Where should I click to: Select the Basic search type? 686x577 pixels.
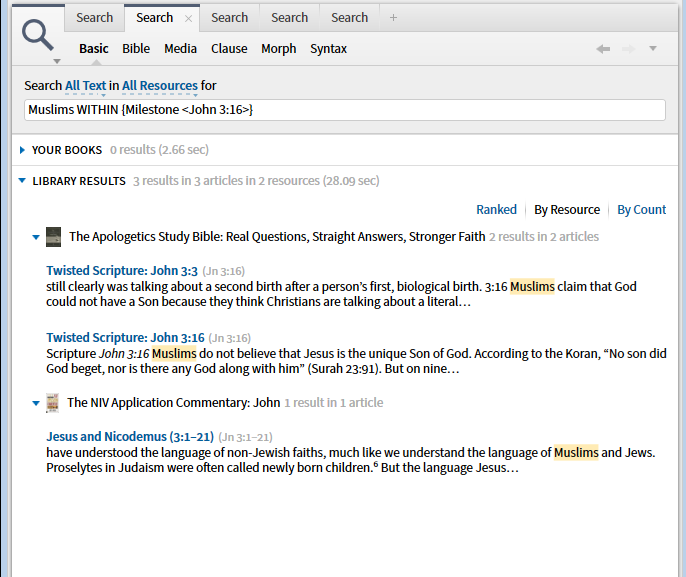pyautogui.click(x=94, y=49)
